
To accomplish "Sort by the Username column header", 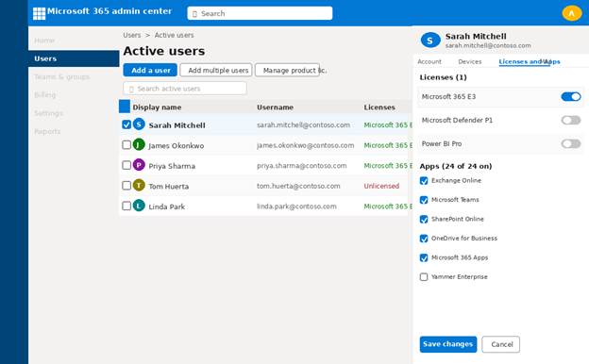I will pos(275,108).
